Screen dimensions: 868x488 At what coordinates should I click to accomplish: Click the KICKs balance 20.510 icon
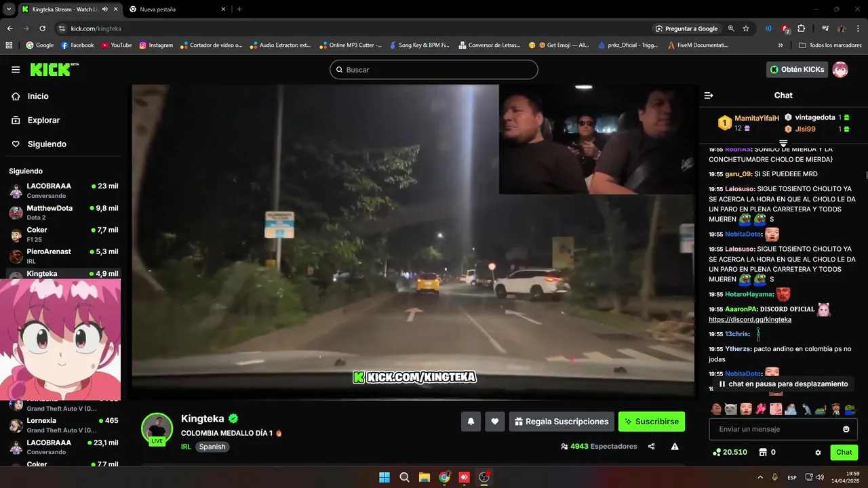click(x=717, y=452)
